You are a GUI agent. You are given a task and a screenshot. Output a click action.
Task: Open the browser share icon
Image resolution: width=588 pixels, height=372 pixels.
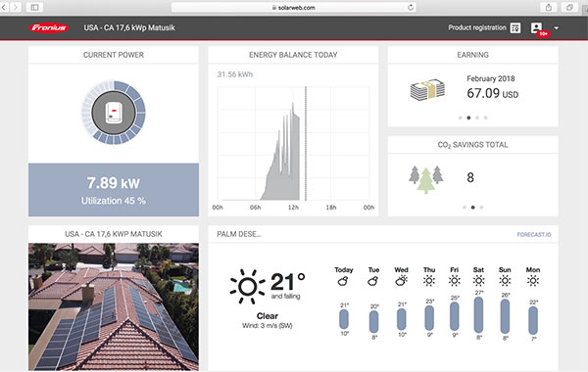click(x=549, y=7)
